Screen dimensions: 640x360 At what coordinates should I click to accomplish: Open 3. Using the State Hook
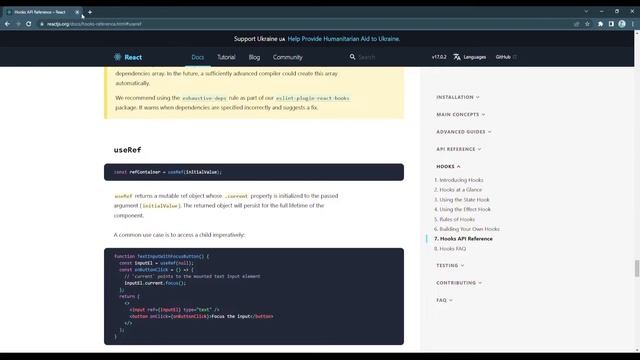(462, 200)
